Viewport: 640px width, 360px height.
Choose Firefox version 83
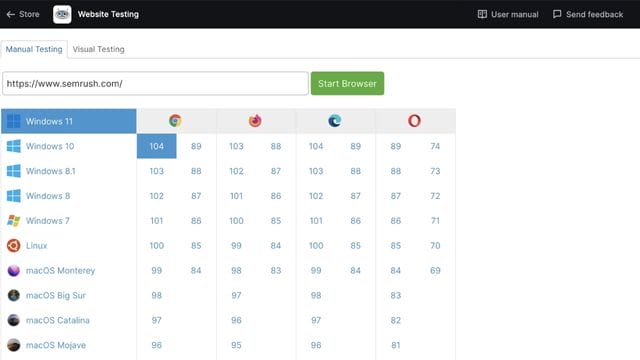[276, 271]
